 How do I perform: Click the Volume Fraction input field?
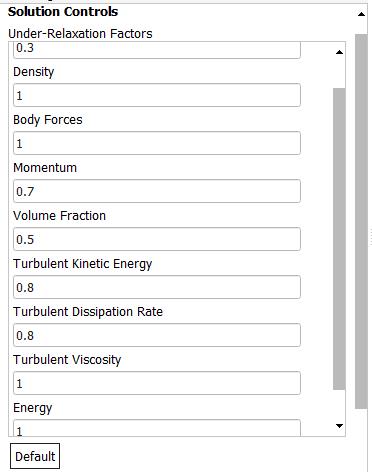(x=157, y=239)
